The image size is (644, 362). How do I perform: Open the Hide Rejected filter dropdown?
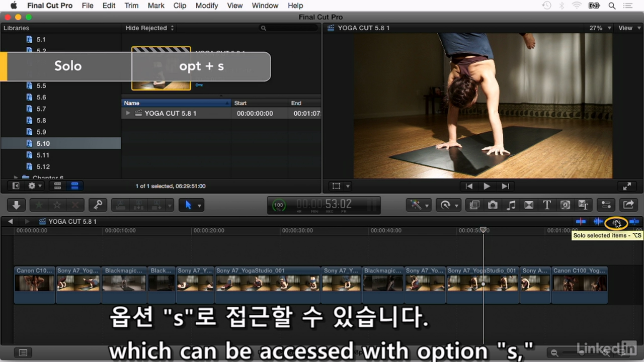point(150,28)
